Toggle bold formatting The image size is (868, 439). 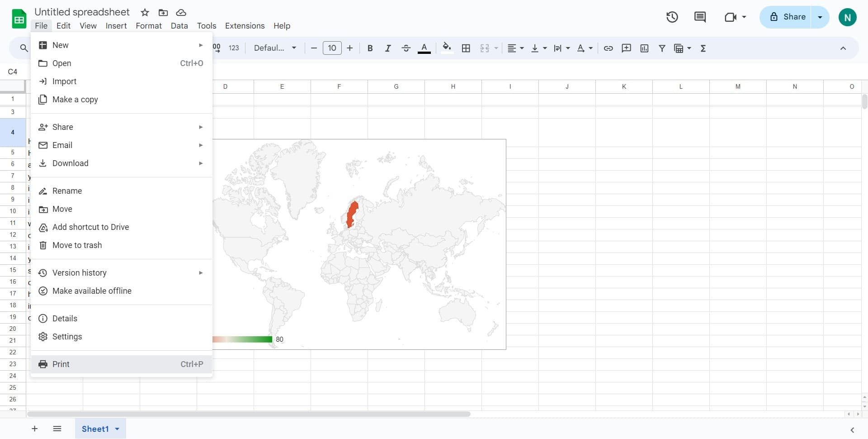pos(370,48)
